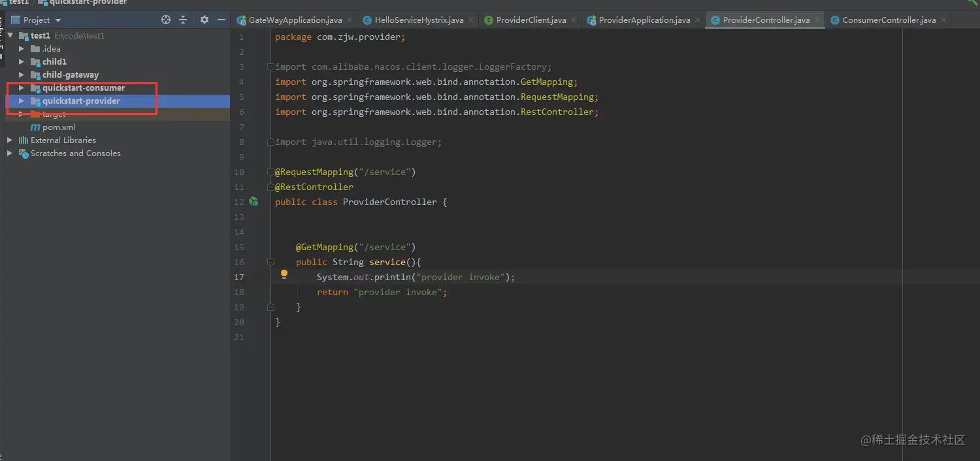Close the HelloServiceHystrix.java tab

[x=471, y=20]
